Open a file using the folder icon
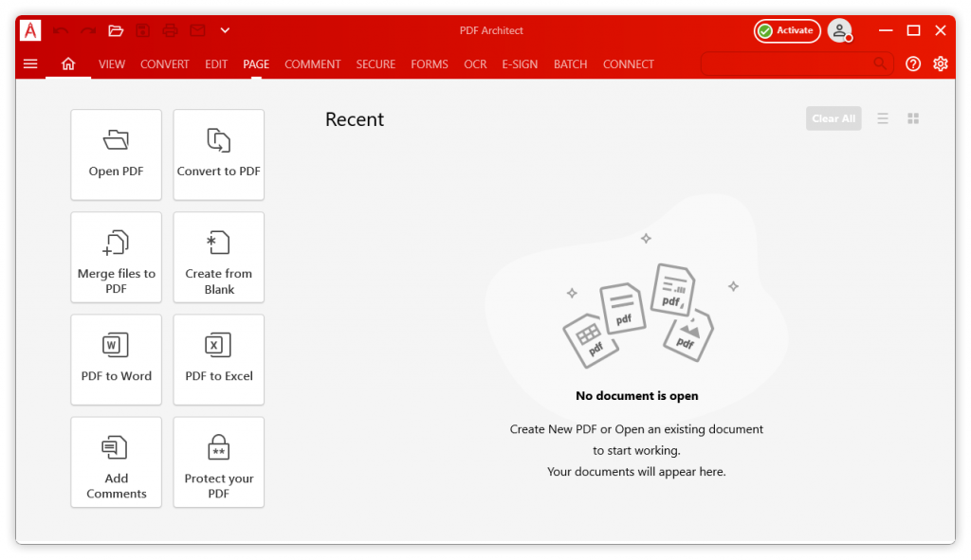 click(116, 29)
